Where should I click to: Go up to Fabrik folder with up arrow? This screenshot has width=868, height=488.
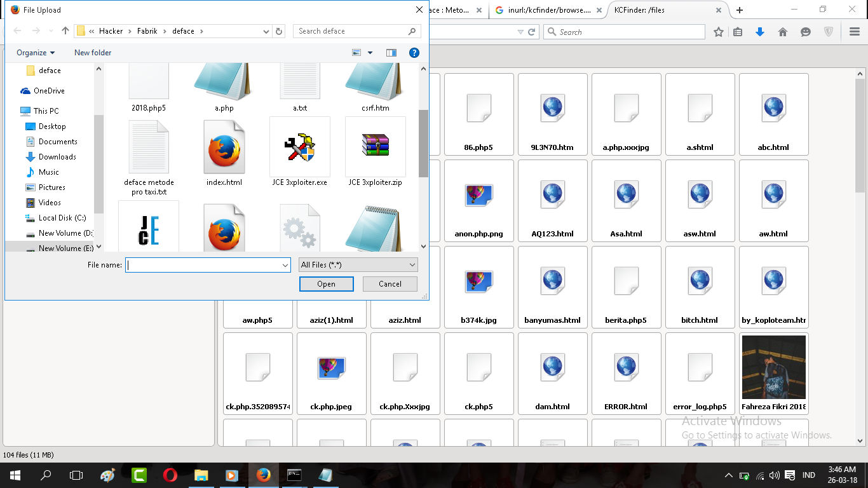click(65, 30)
